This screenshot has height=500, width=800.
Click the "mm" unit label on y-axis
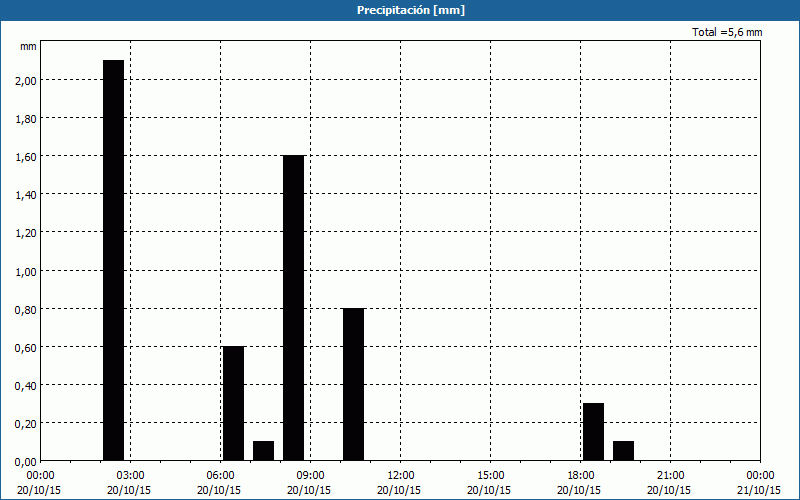[28, 46]
